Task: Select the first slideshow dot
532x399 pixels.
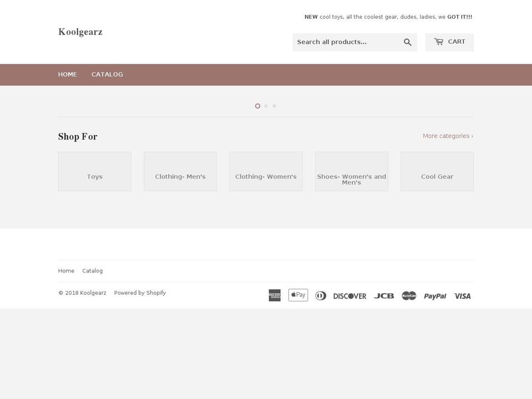Action: click(x=258, y=106)
